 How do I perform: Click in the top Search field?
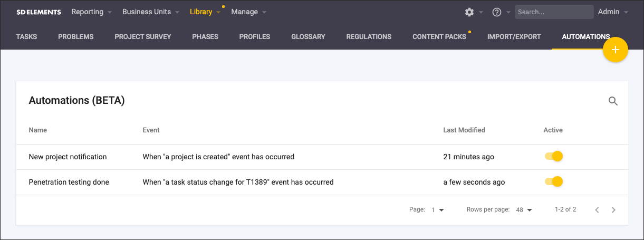pos(554,12)
